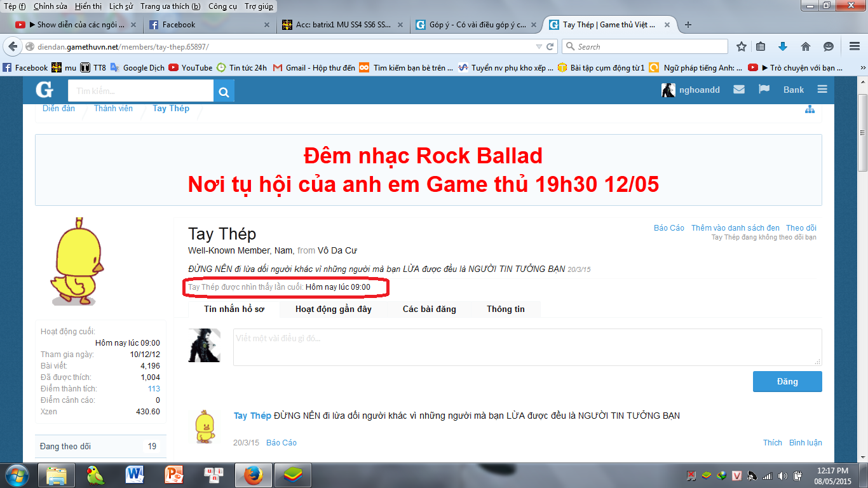
Task: Go back with the browser back arrow
Action: point(12,46)
